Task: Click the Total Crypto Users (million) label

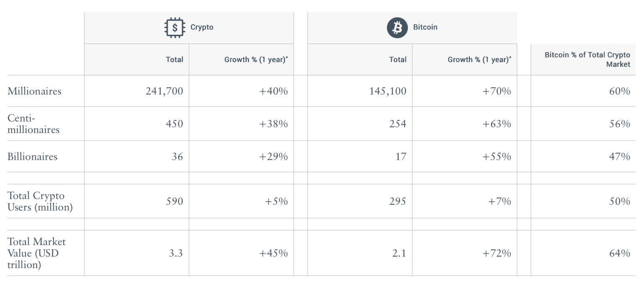Action: [x=40, y=201]
